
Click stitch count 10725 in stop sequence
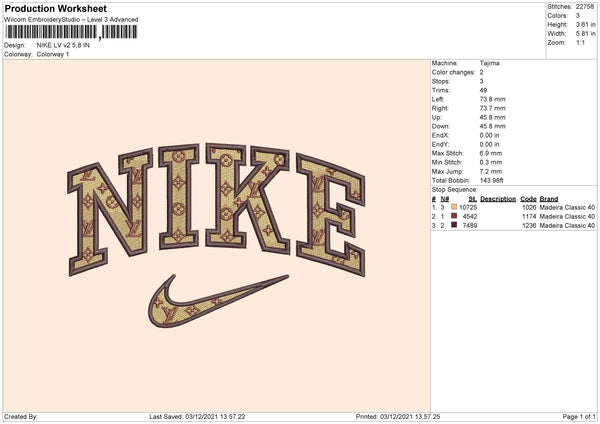pos(468,207)
